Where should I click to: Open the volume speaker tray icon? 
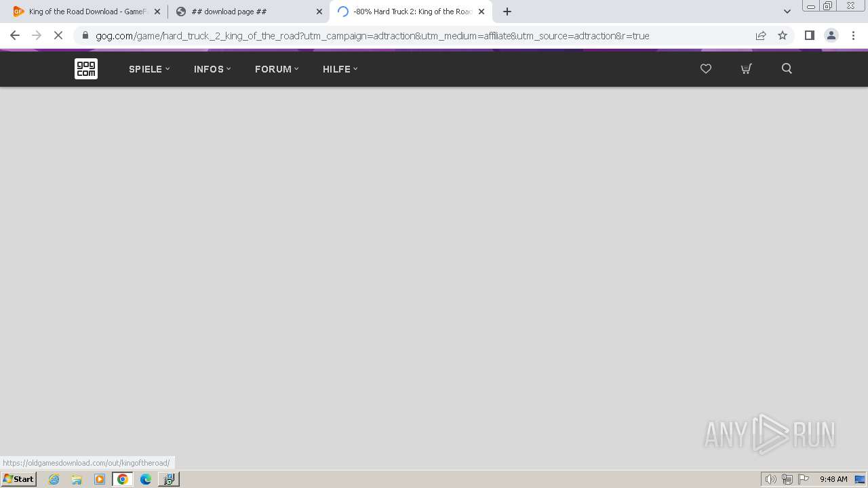click(771, 479)
